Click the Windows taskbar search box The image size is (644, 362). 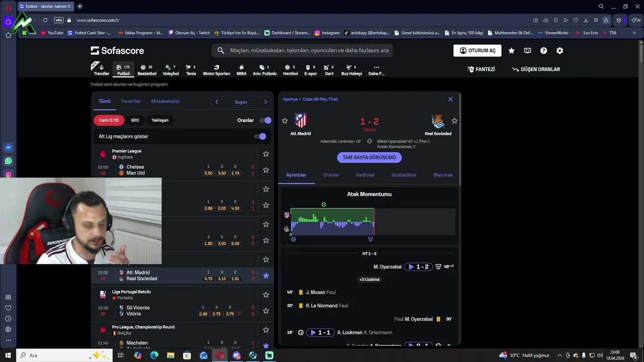64,355
